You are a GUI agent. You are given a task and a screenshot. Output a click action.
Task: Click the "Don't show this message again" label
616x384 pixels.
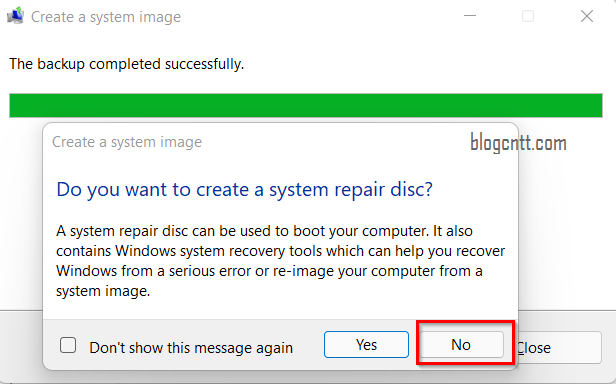pos(191,348)
